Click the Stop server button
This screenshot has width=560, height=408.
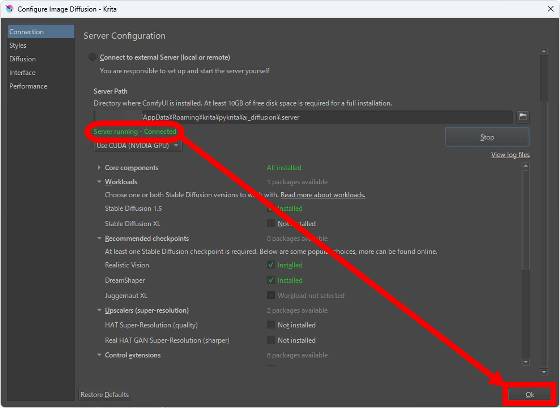(x=487, y=137)
